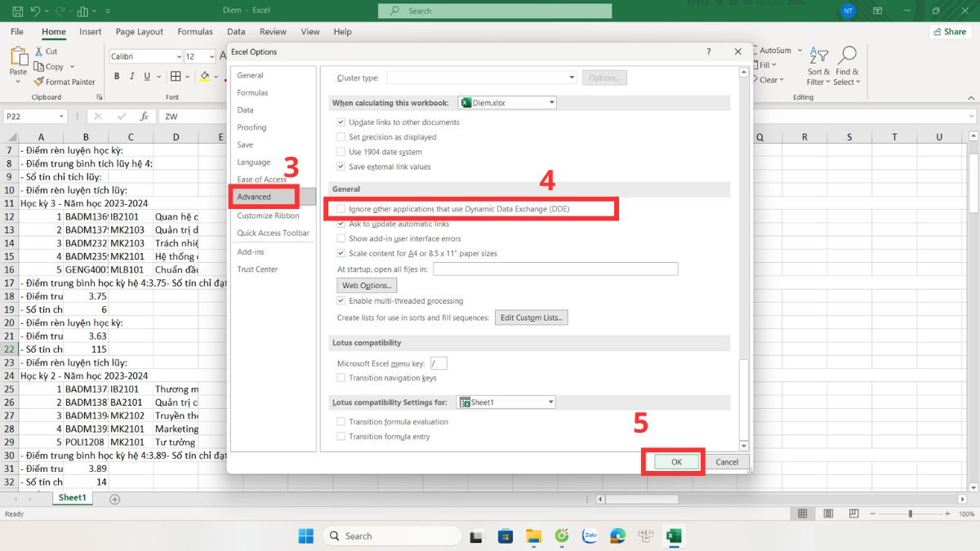Click the Paste clipboard icon

click(18, 57)
